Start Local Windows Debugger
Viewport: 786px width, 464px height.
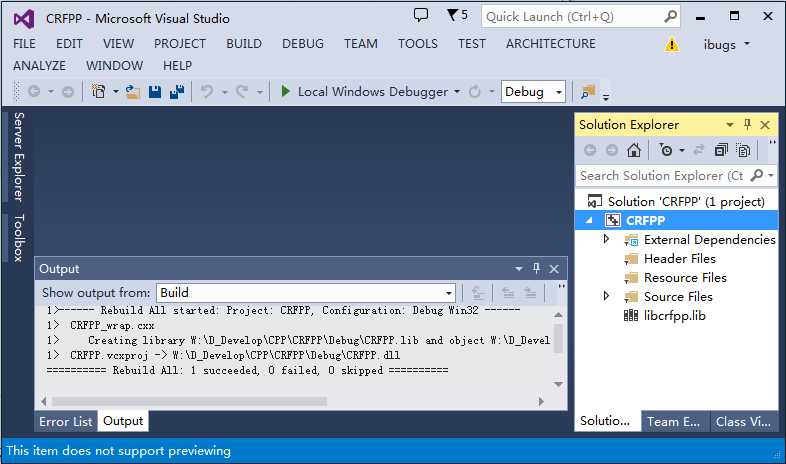coord(364,92)
